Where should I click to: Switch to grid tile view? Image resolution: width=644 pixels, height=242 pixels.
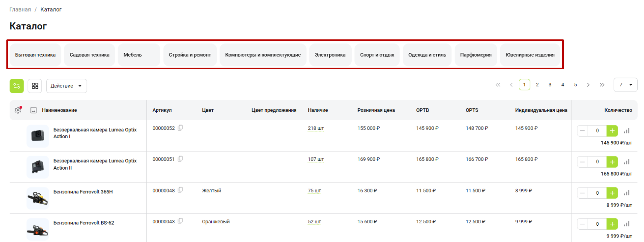click(35, 86)
